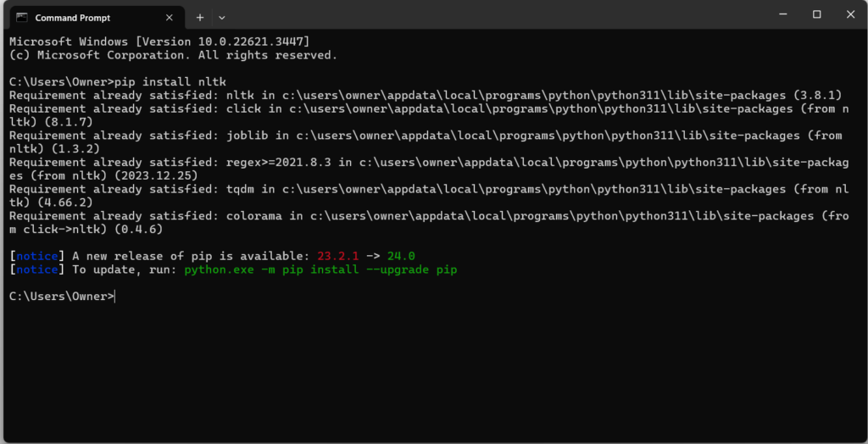Screen dimensions: 868x444
Task: Click the second blue [notice] tag
Action: coord(36,269)
